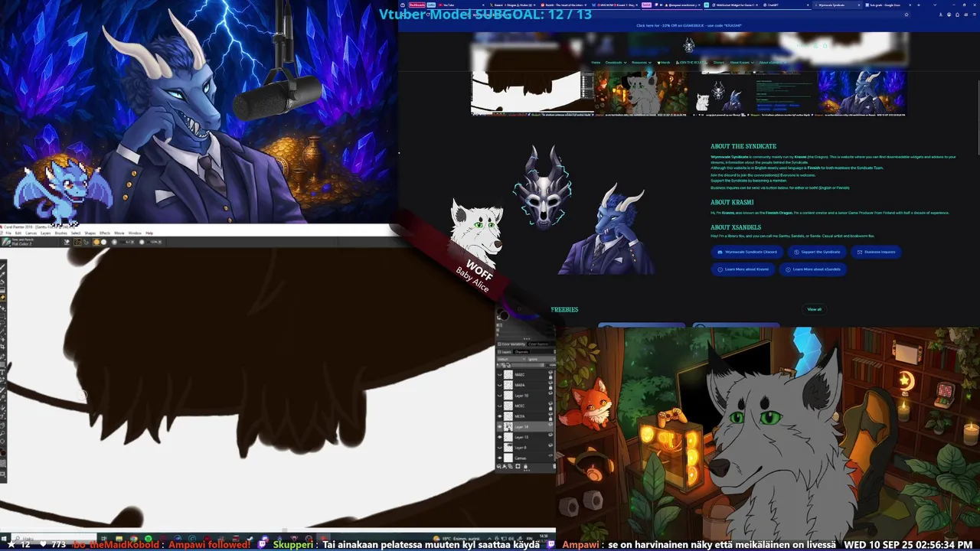Click the bookmark star icon in browser
This screenshot has width=980, height=551.
906,14
